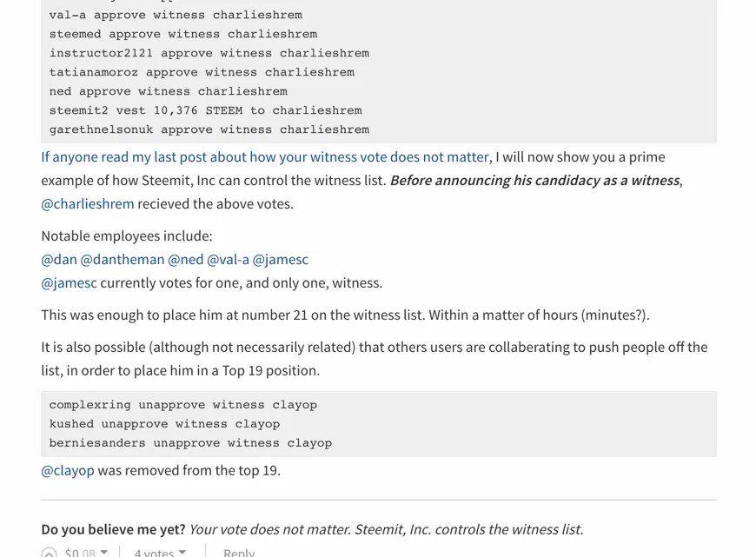Open the witness vote does not matter post link

[265, 157]
